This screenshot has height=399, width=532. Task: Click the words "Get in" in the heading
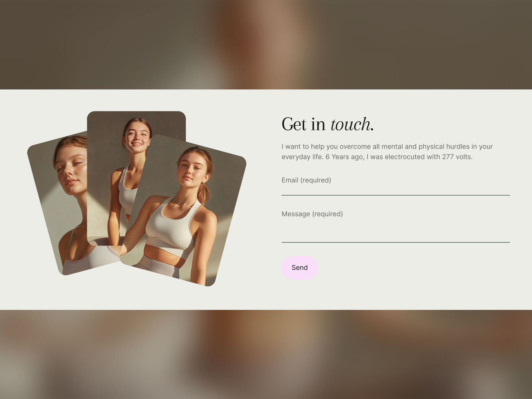click(303, 124)
